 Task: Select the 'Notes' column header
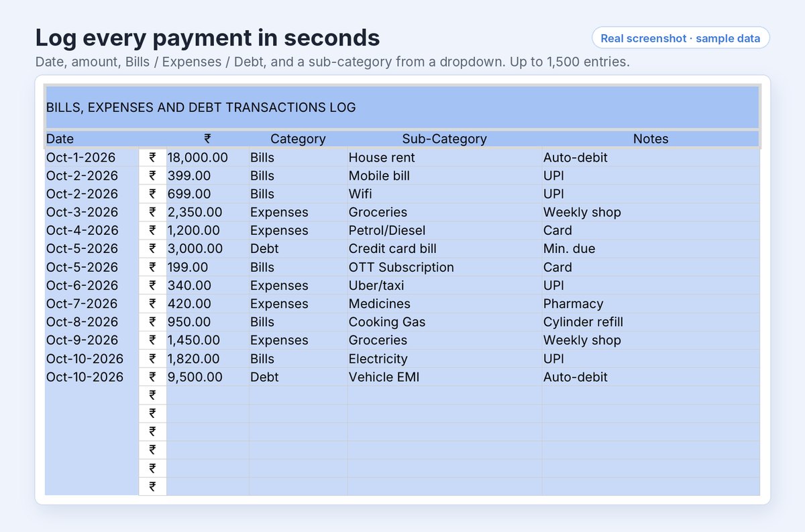tap(651, 139)
